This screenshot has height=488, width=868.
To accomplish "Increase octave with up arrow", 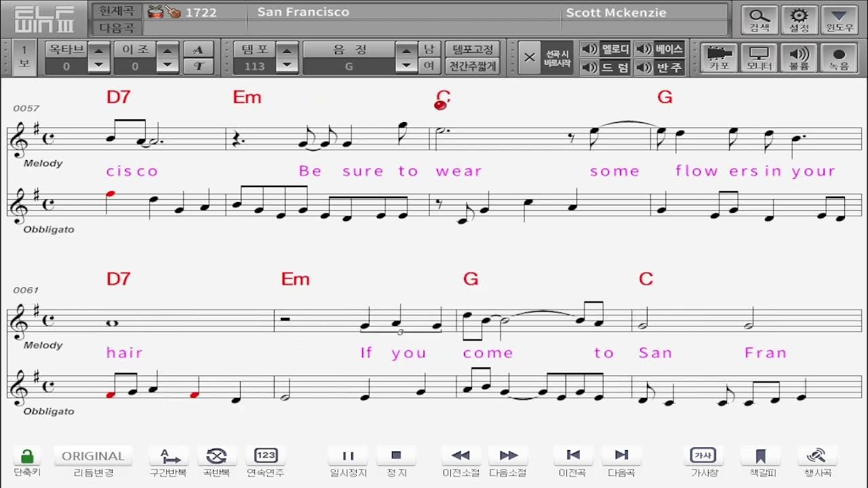I will coord(100,50).
